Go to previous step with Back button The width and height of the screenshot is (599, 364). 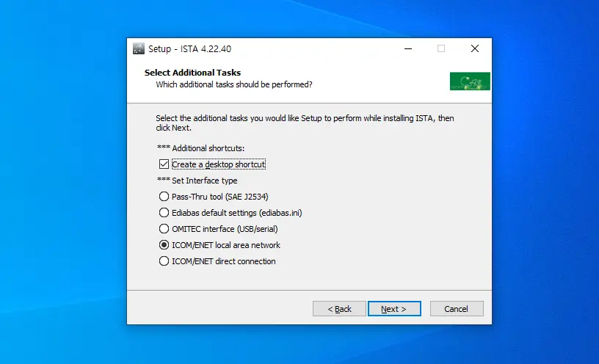(339, 309)
